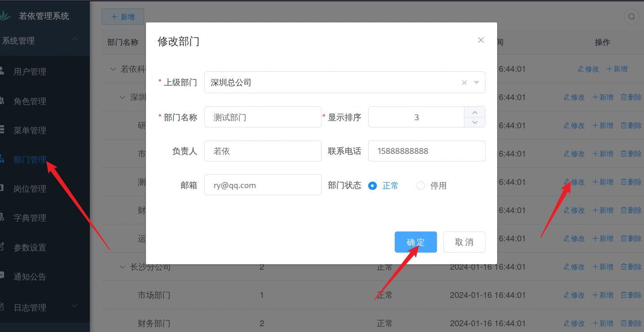Collapse the 长沙分公司 tree row
The width and height of the screenshot is (644, 332).
click(122, 267)
